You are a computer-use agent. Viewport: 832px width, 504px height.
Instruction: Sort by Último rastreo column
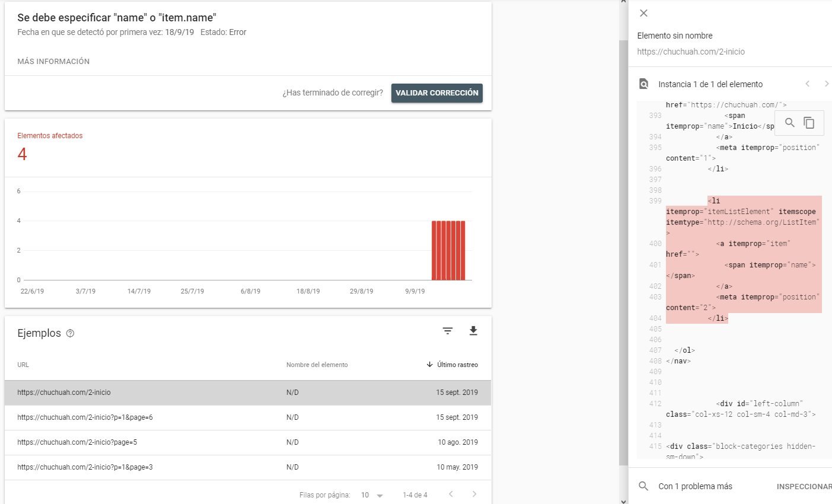click(x=452, y=365)
